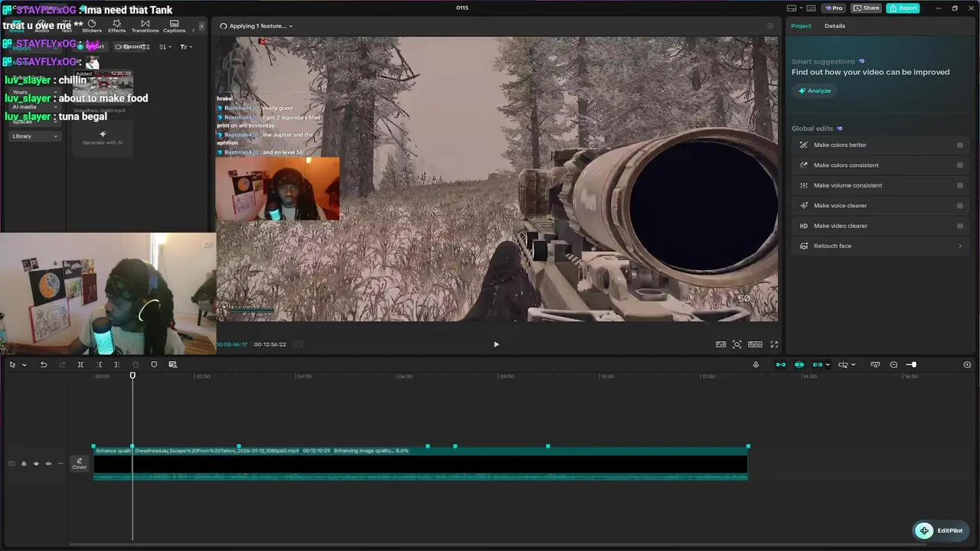Open the media filter dropdown
This screenshot has width=980, height=551.
tap(185, 47)
